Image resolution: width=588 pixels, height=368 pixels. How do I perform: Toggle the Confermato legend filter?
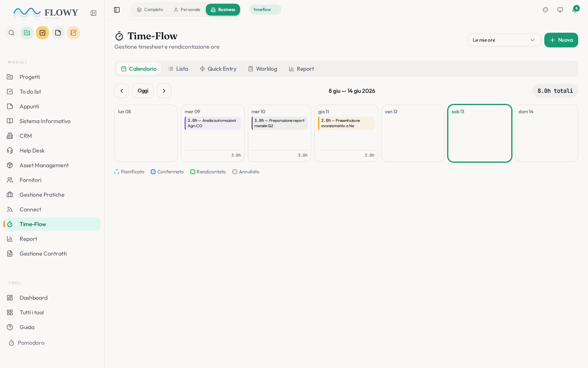167,172
